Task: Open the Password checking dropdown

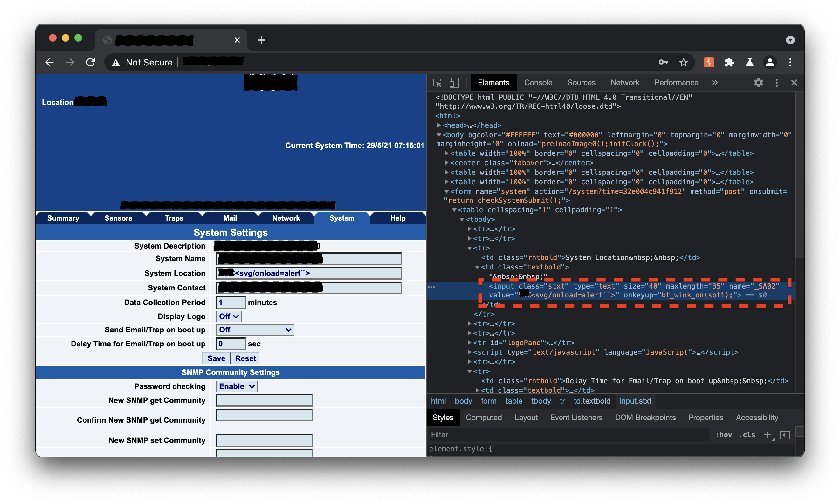Action: [237, 386]
